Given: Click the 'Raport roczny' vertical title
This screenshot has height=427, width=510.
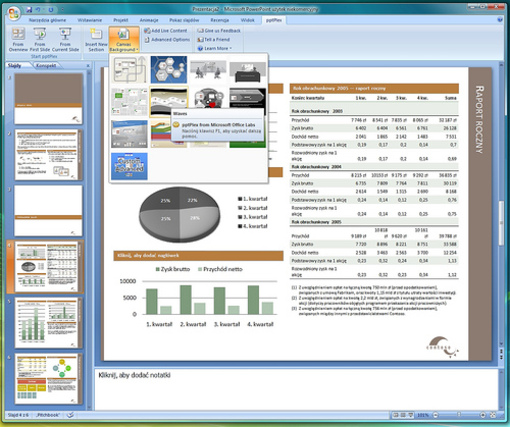Looking at the screenshot, I should (480, 120).
